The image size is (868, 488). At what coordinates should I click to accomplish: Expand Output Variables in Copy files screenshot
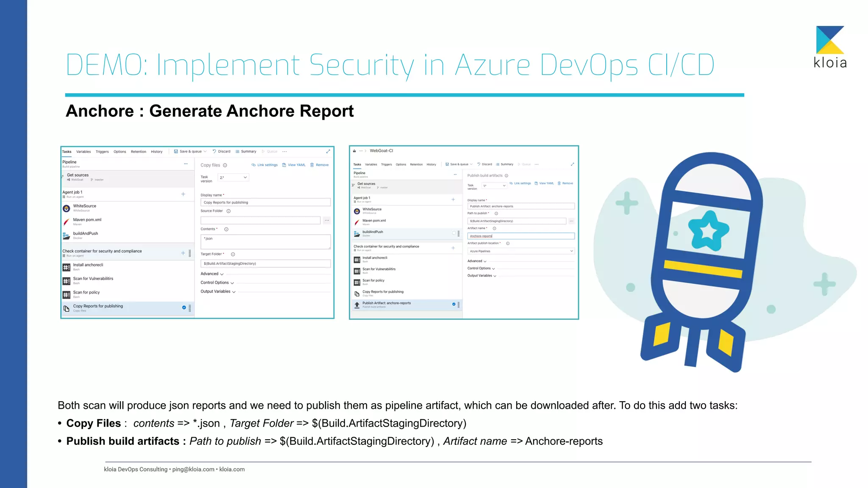218,291
